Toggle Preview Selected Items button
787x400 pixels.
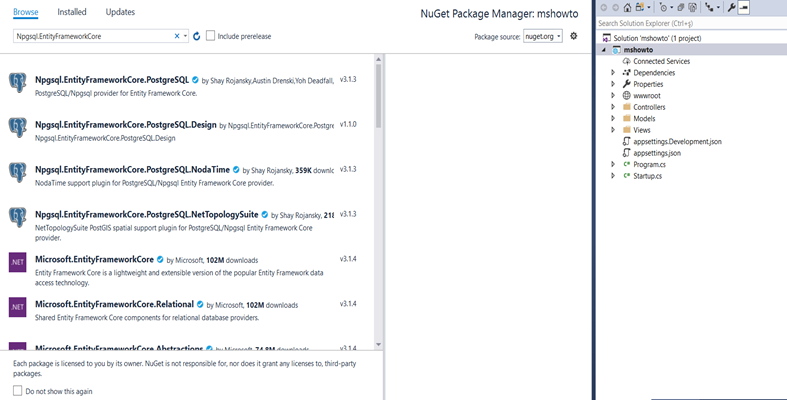[743, 7]
